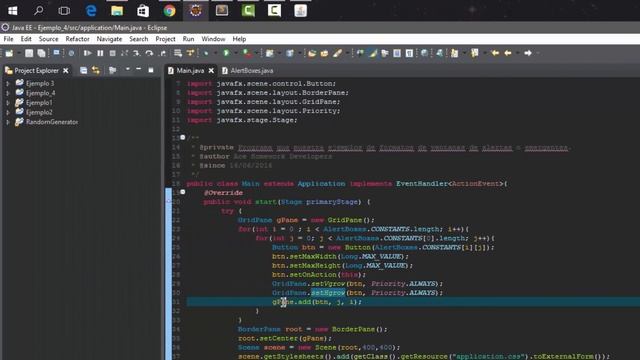
Task: Open the Debug button dropdown arrow
Action: click(215, 53)
